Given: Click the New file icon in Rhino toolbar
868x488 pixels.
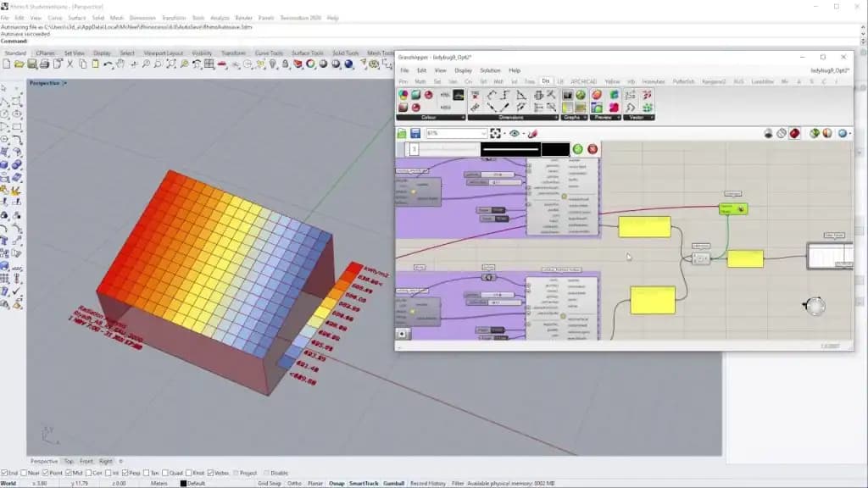Looking at the screenshot, I should pyautogui.click(x=6, y=64).
